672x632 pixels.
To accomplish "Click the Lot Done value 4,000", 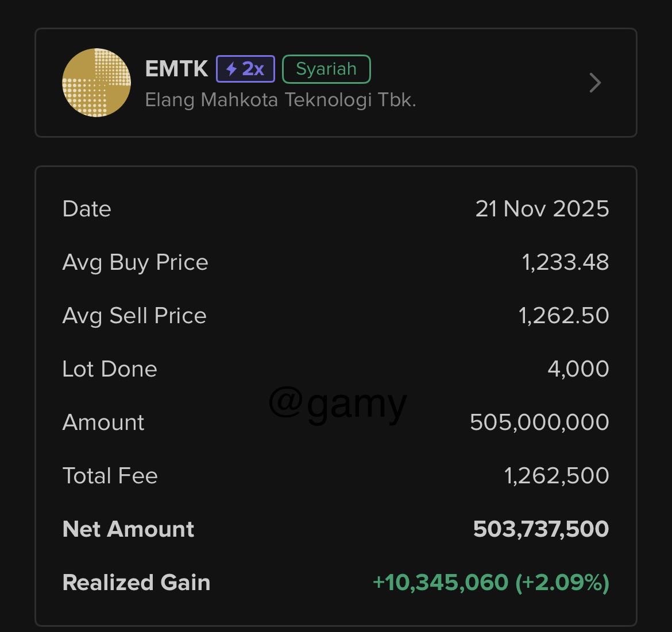I will 578,369.
